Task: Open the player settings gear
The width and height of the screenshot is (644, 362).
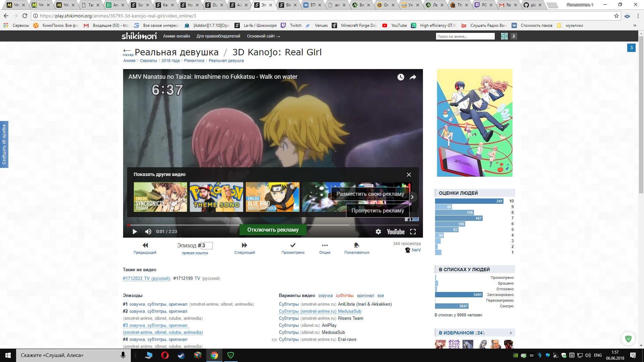Action: pos(378,231)
